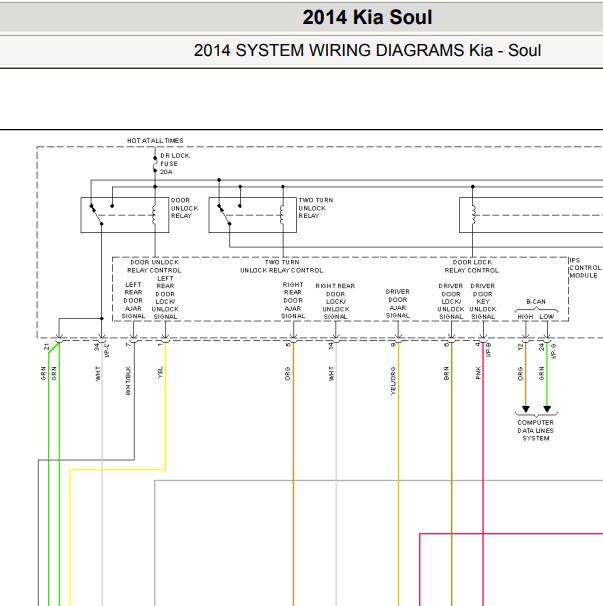The width and height of the screenshot is (603, 606).
Task: Click "LEFT REAR DOOR AJAR SIGNAL" label
Action: click(133, 300)
